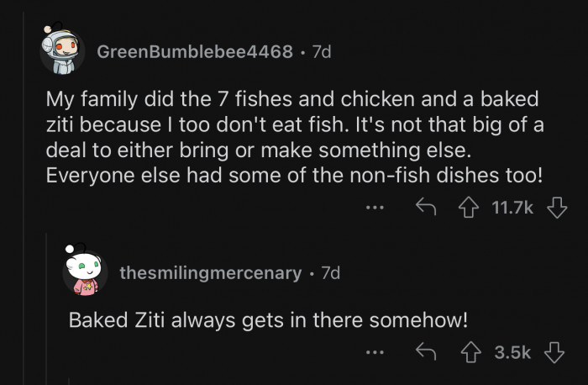
Task: Open GreenBumblebee4468's user profile link
Action: click(x=195, y=52)
